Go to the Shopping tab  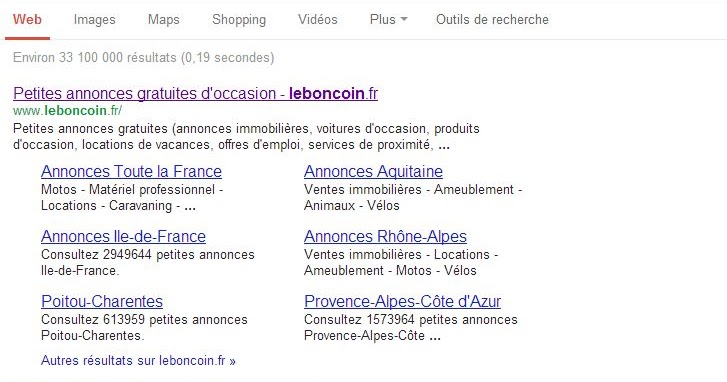(239, 19)
